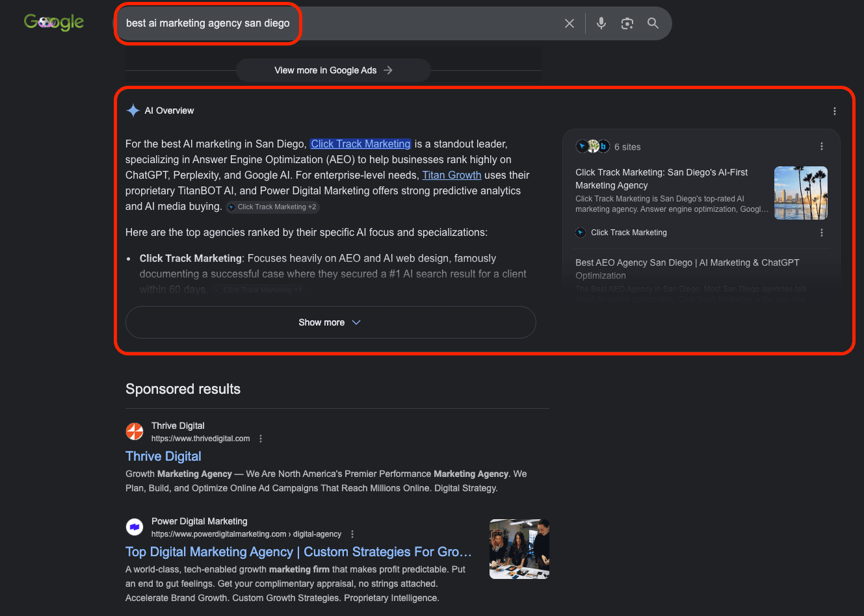The width and height of the screenshot is (864, 616).
Task: Click the Power Digital Marketing site name
Action: click(x=200, y=521)
